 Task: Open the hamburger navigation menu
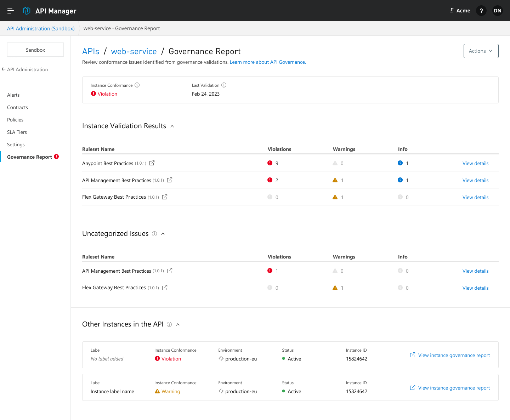[11, 11]
